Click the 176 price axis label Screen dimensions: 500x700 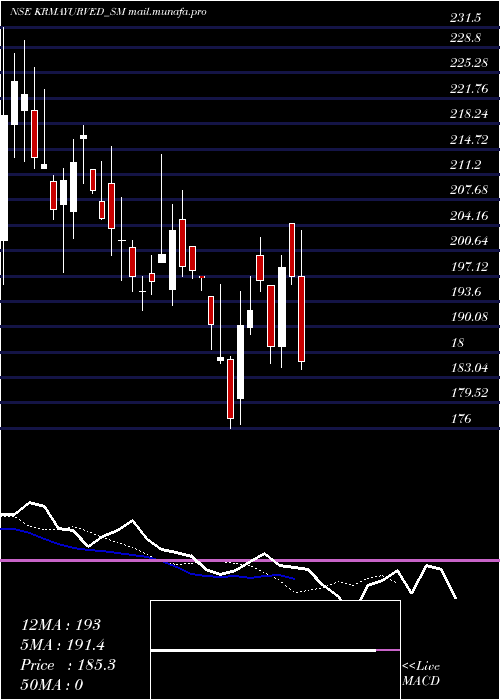tap(461, 419)
